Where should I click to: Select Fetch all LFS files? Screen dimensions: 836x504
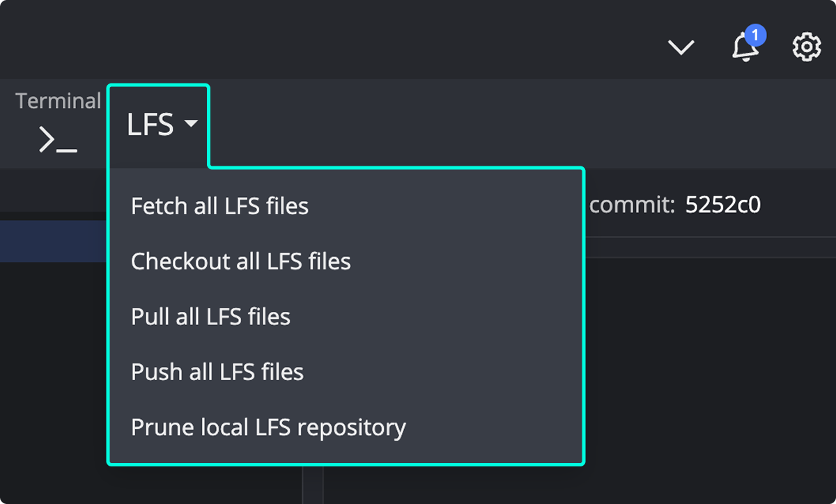click(219, 205)
